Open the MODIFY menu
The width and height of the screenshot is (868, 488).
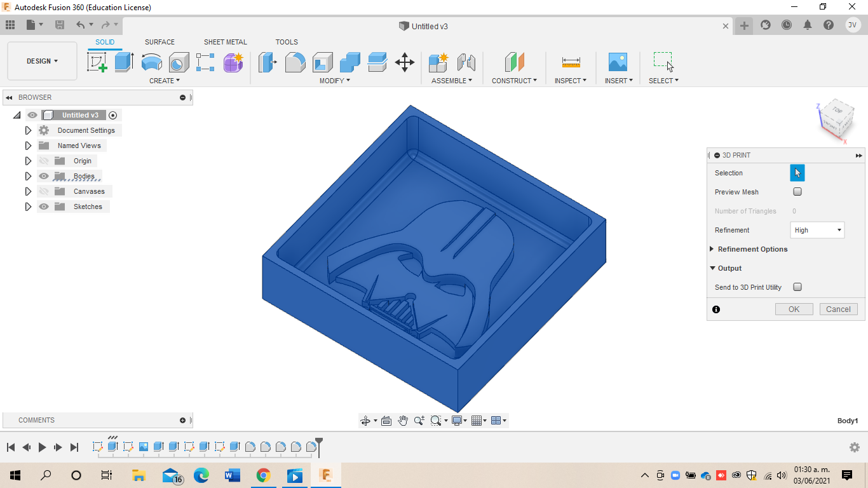334,81
